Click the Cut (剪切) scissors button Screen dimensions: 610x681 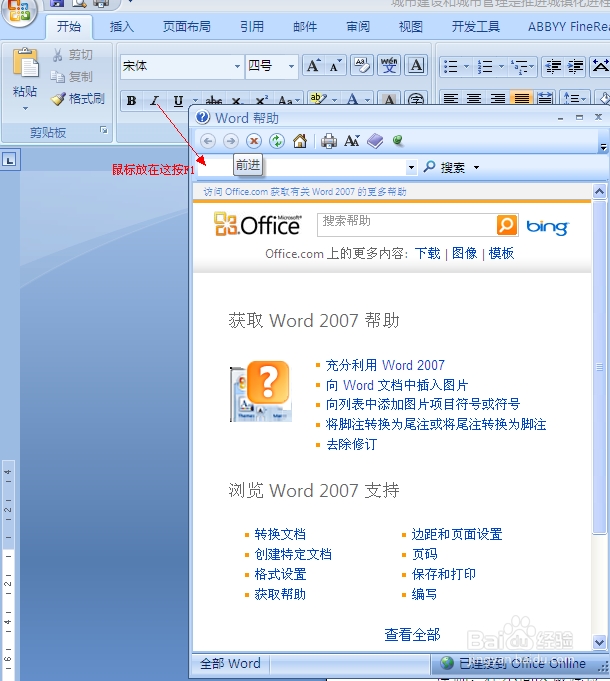tap(72, 55)
